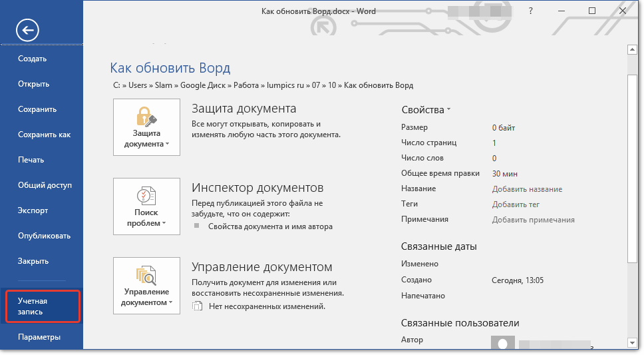This screenshot has width=644, height=355.
Task: Open the Защита документа lock icon button
Action: [x=146, y=127]
